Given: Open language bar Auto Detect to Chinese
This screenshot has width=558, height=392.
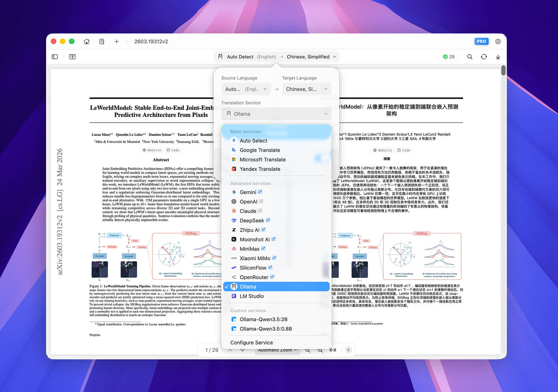Looking at the screenshot, I should click(276, 57).
